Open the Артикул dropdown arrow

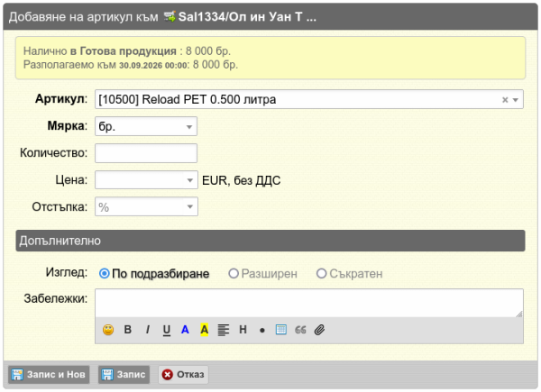(516, 100)
